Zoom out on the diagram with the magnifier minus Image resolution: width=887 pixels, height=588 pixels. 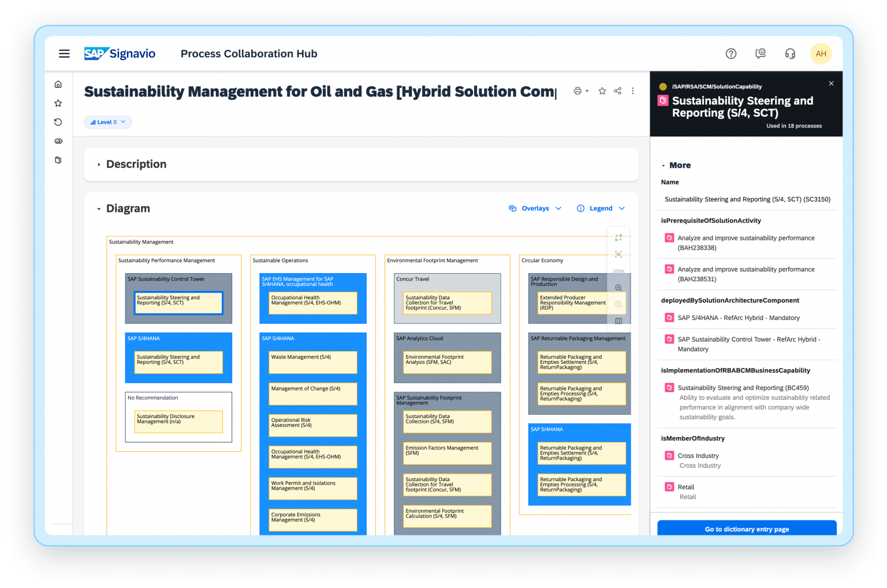pyautogui.click(x=618, y=304)
